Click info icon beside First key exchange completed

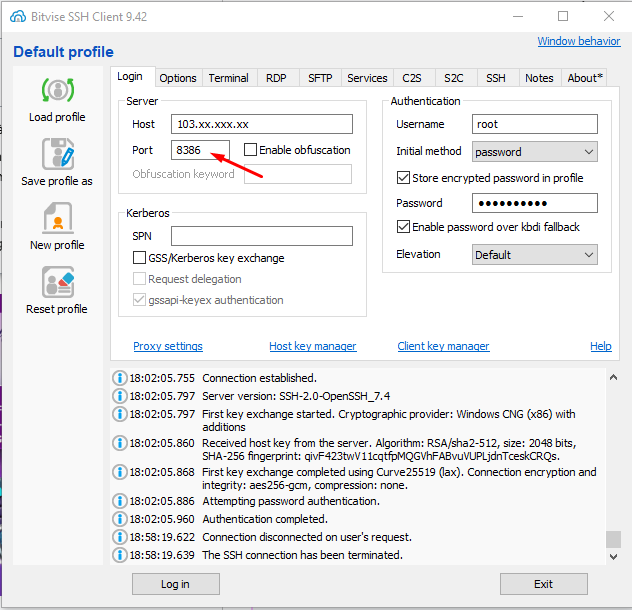(x=120, y=472)
